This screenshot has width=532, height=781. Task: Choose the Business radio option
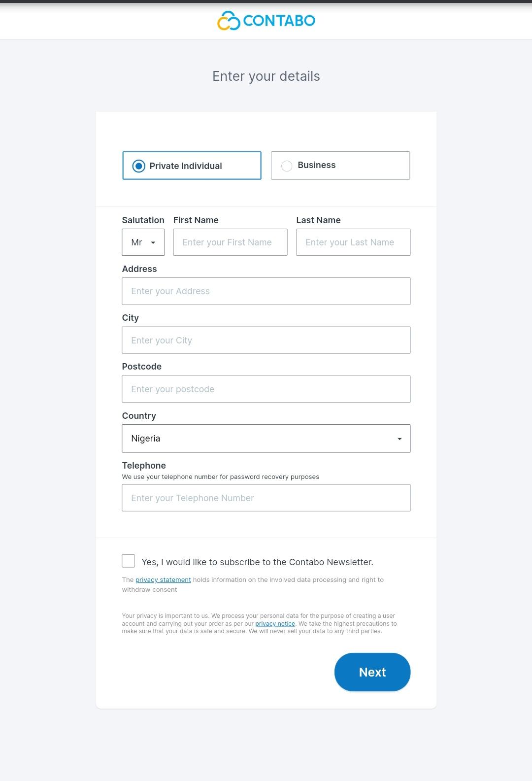click(287, 166)
